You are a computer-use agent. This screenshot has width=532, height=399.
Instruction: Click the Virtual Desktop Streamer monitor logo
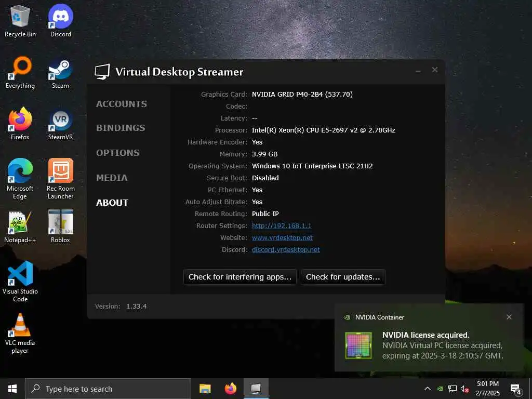pos(102,72)
